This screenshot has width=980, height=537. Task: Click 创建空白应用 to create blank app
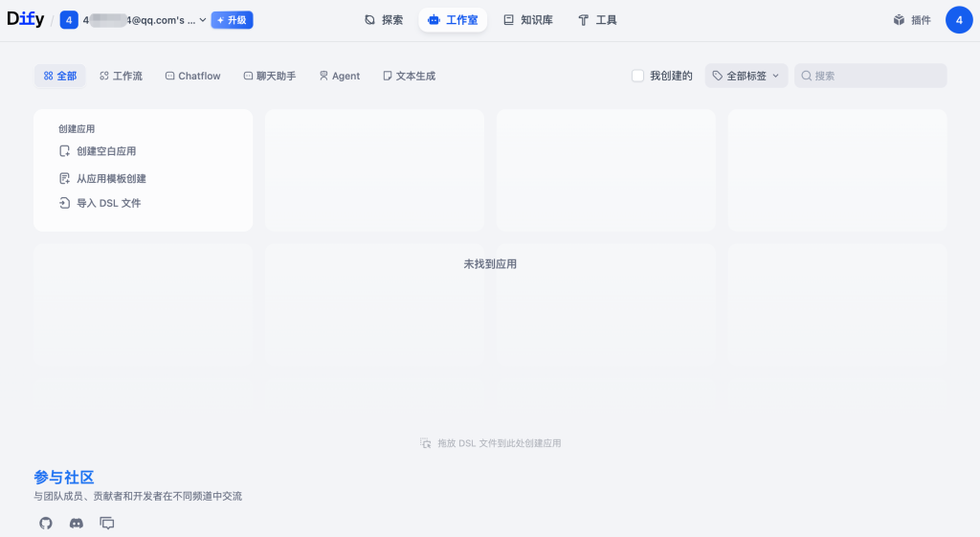[x=105, y=151]
